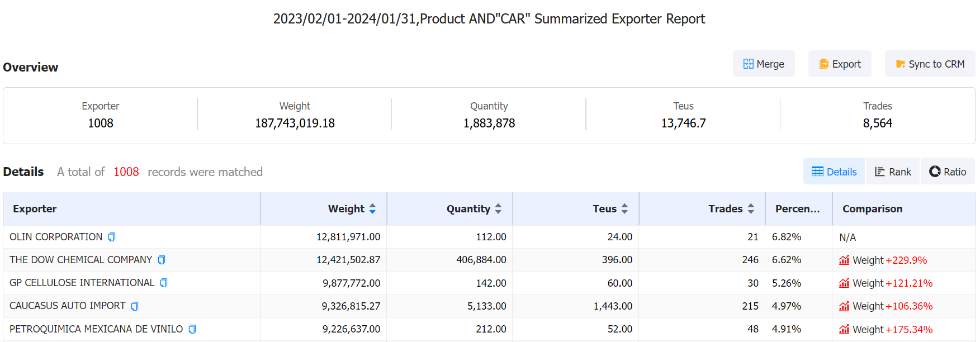Open weight comparison chart for Dow Chemical
Image resolution: width=980 pixels, height=342 pixels.
click(844, 260)
